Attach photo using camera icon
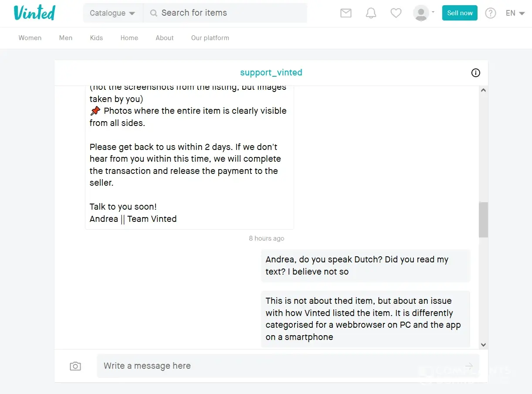The image size is (532, 394). click(x=75, y=366)
